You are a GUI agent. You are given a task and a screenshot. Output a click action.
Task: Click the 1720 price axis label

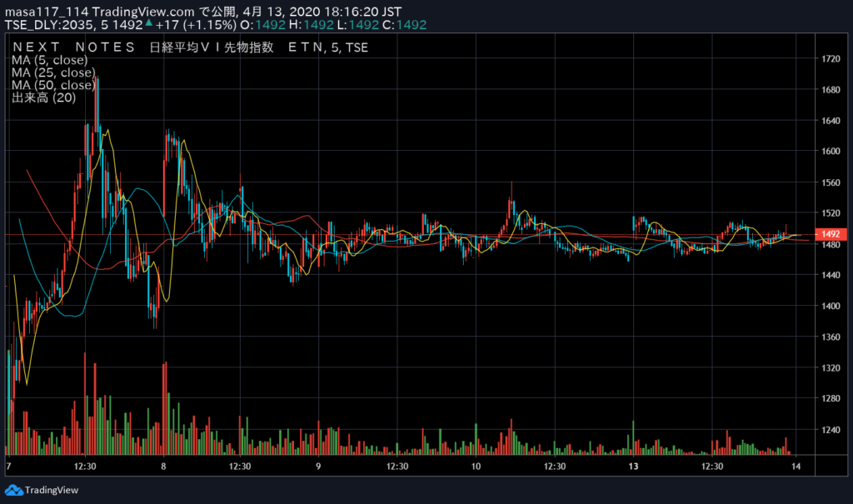click(x=831, y=59)
